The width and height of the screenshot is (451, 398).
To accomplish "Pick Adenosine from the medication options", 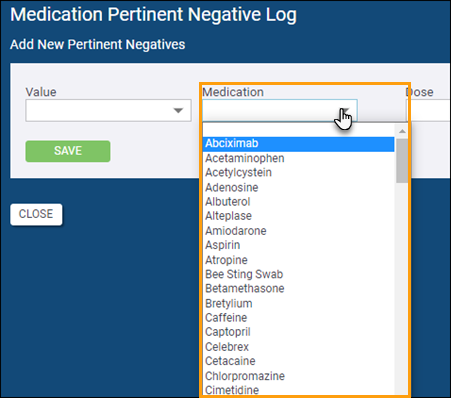I will click(x=298, y=187).
